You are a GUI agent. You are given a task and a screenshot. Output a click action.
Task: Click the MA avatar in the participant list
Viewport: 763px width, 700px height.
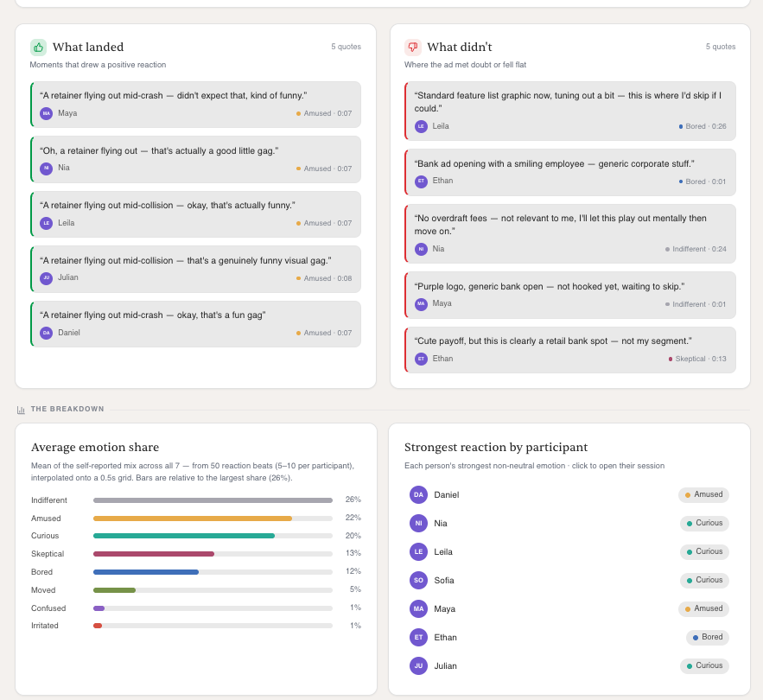coord(418,608)
